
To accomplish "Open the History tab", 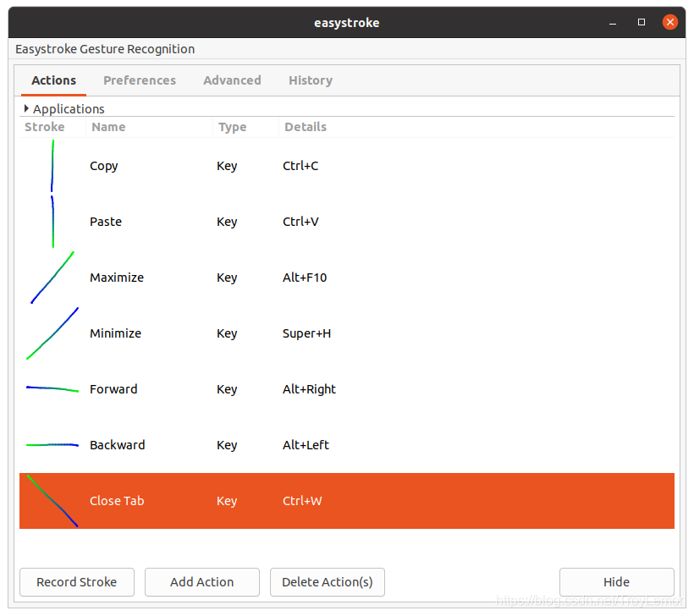I will point(311,80).
